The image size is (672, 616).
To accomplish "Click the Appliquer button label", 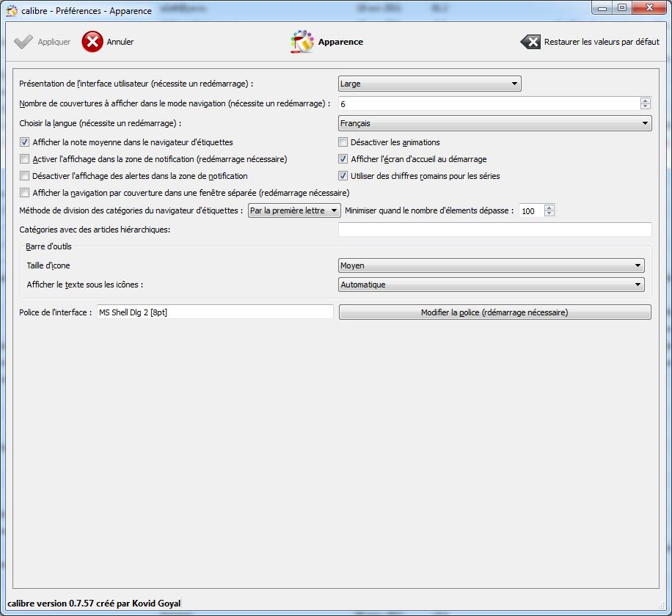I will tap(54, 42).
